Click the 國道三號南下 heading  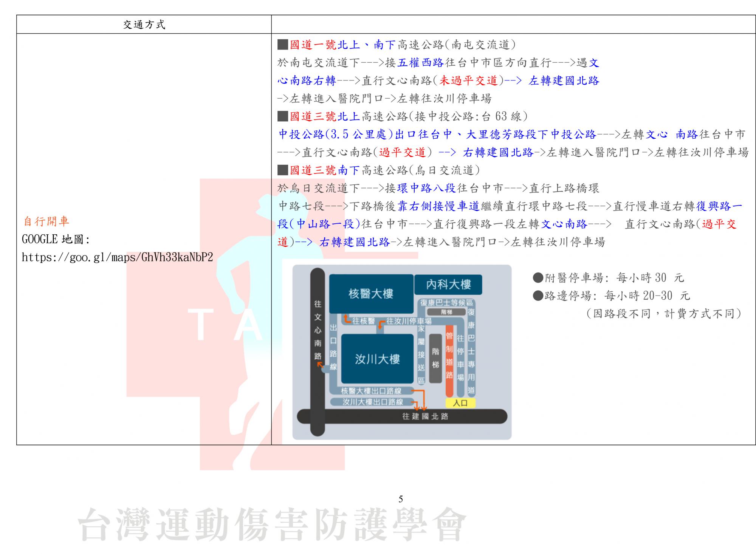click(x=325, y=170)
